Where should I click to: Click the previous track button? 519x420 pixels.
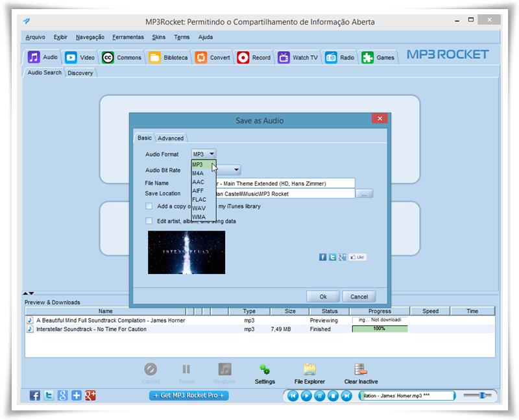point(293,395)
